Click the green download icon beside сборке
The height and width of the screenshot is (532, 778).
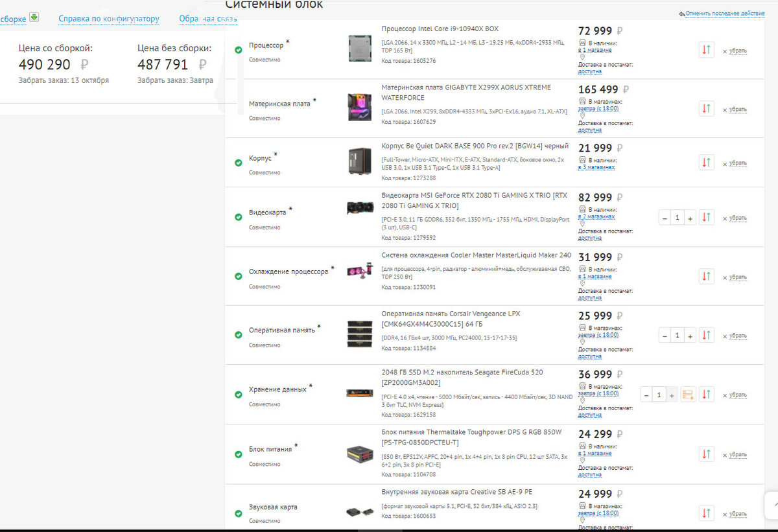pos(34,17)
